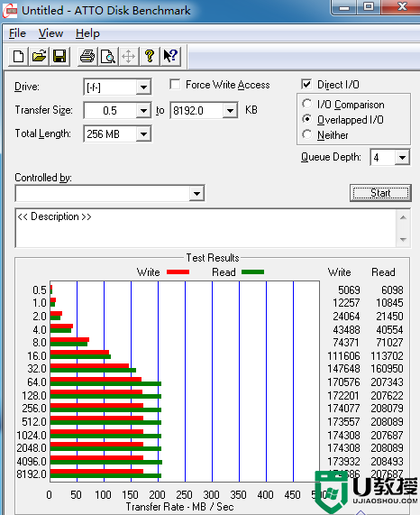The width and height of the screenshot is (420, 515).
Task: Click the 64.0 transfer size row label
Action: (37, 382)
